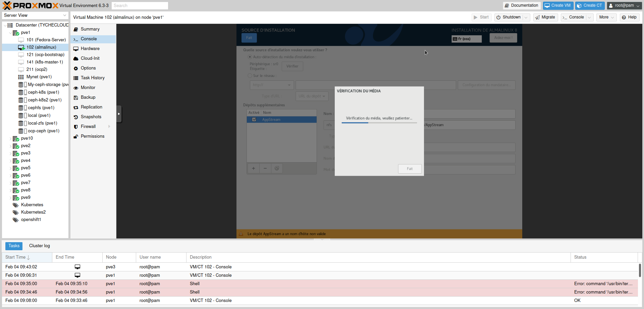The image size is (644, 309).
Task: Click the openshift1 pool tag icon
Action: point(15,220)
